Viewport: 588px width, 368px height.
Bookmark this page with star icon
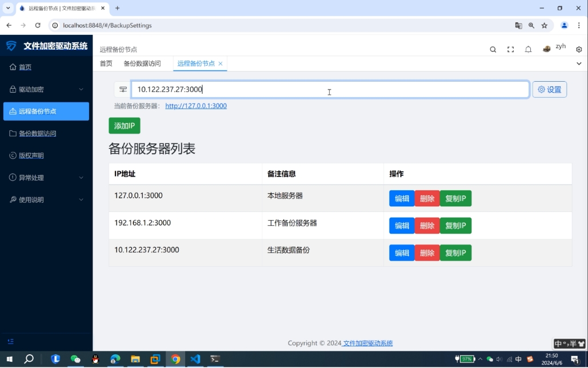545,25
